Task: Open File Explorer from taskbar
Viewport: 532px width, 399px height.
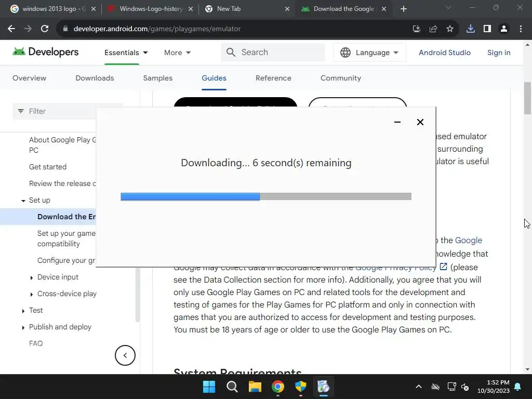Action: (255, 387)
